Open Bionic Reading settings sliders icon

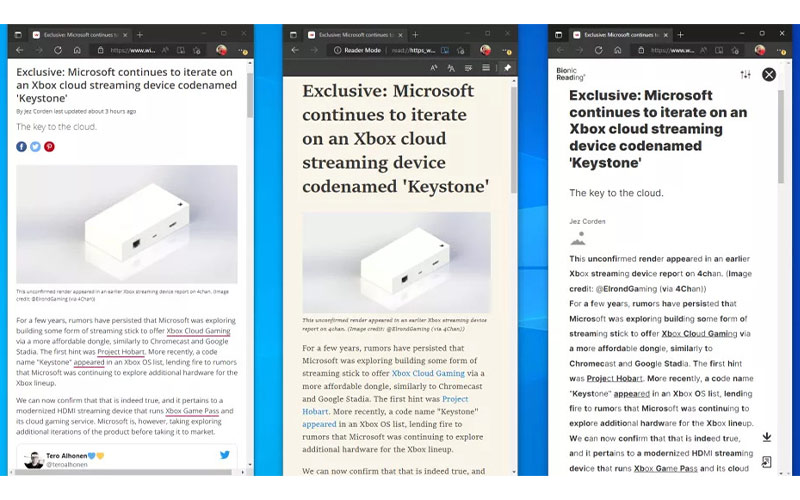745,74
